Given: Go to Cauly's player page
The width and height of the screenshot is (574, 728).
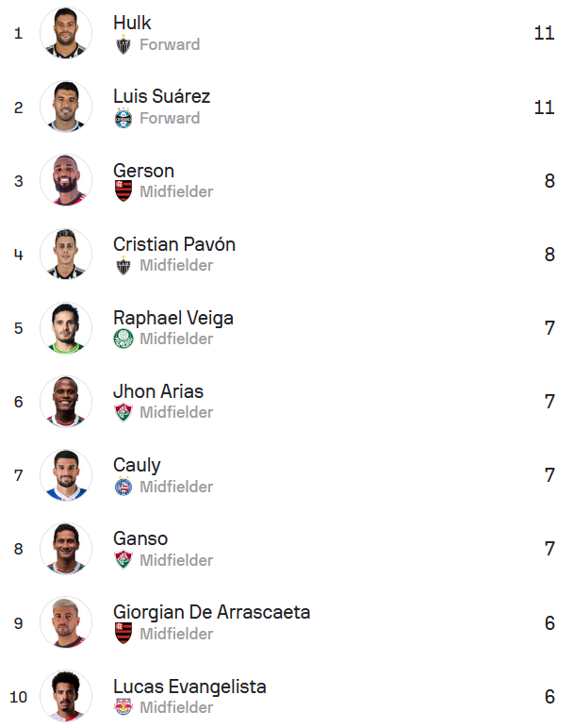Looking at the screenshot, I should (x=137, y=465).
